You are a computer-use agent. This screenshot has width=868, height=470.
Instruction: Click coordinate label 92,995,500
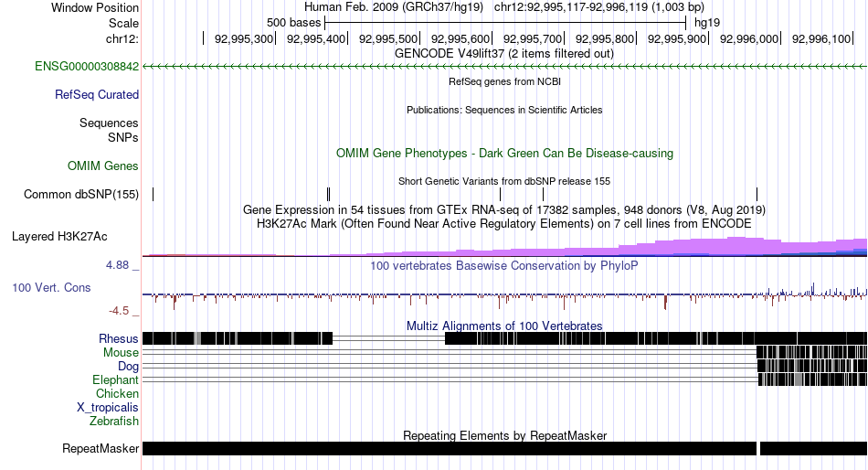(x=388, y=38)
